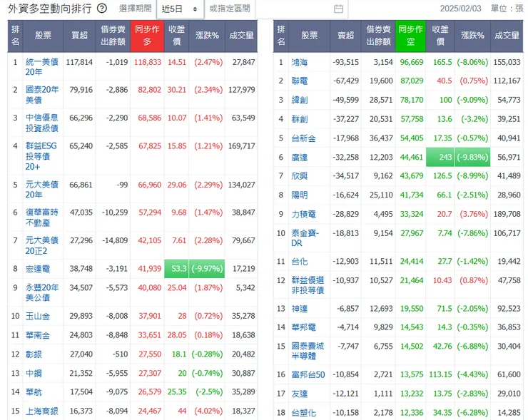The width and height of the screenshot is (528, 420).
Task: Sort left table by 成交量 header
Action: [241, 36]
